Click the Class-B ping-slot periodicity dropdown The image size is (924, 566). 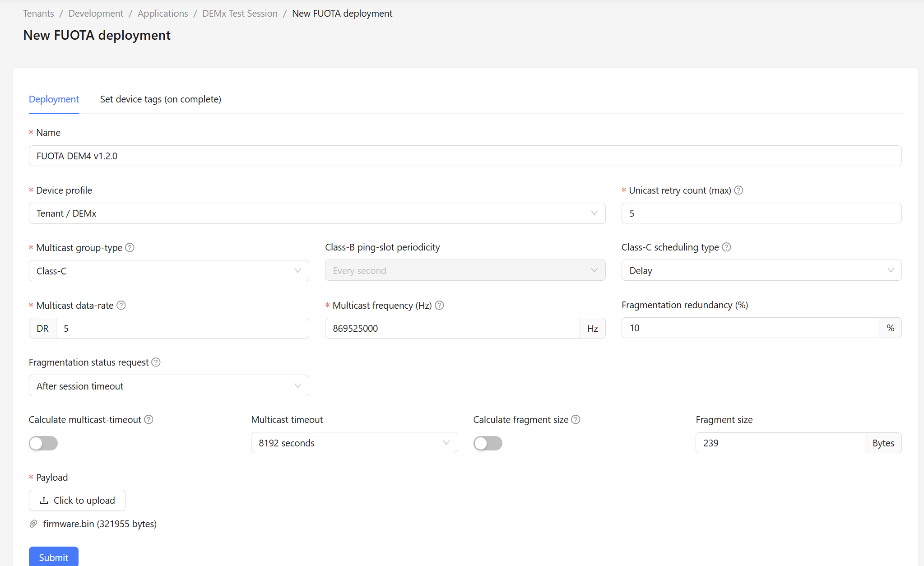(465, 270)
